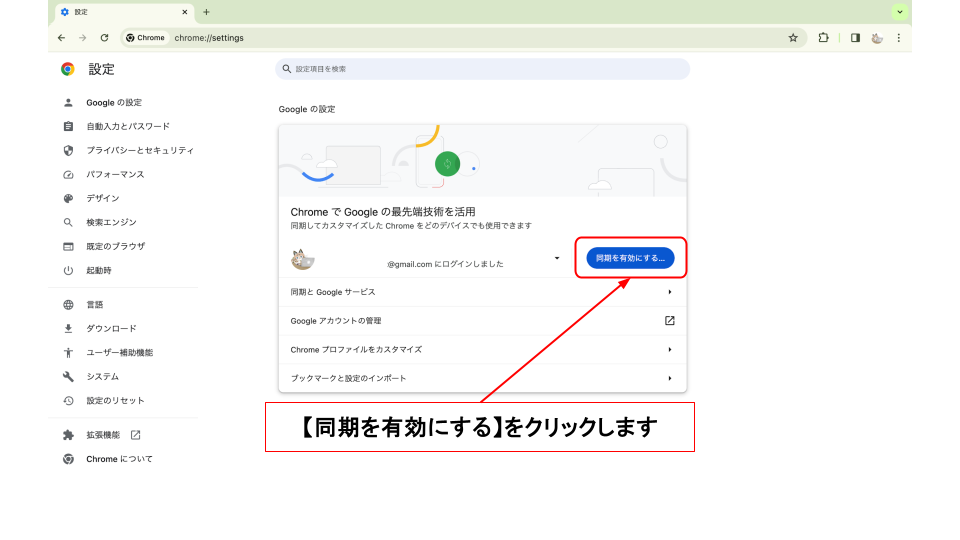Screen dimensions: 960x540
Task: Open the new tab plus button
Action: pos(206,12)
